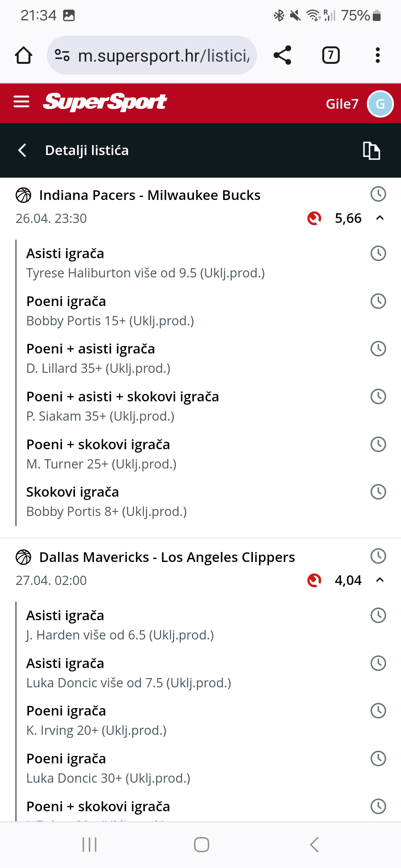Open Dallas Mavericks - Los Angeles Clippers match
The width and height of the screenshot is (401, 868).
(167, 557)
